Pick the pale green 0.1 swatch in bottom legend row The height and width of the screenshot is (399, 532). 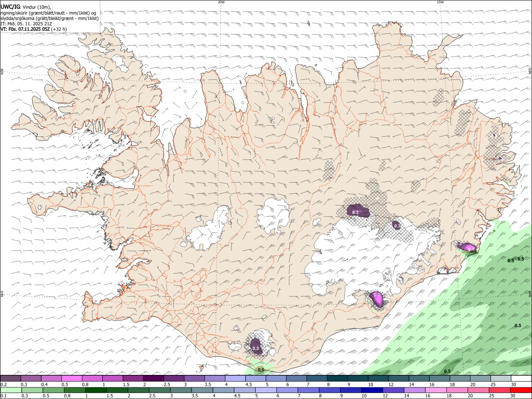(11, 390)
